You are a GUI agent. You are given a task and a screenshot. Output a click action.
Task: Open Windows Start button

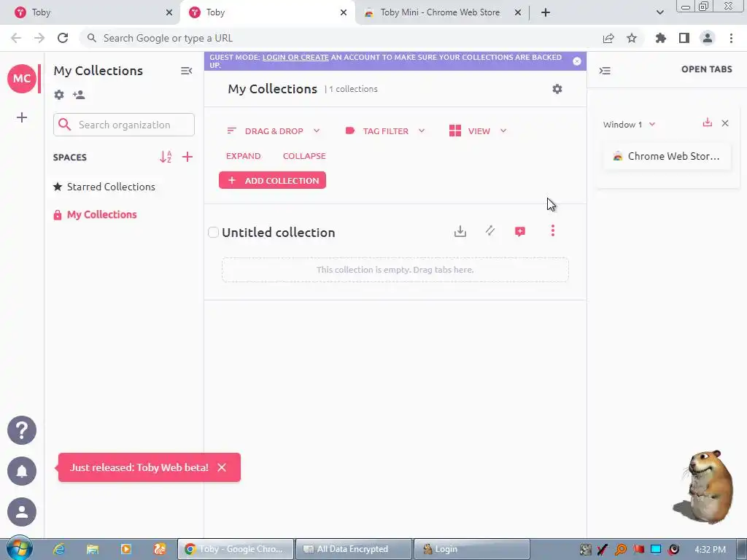point(19,549)
